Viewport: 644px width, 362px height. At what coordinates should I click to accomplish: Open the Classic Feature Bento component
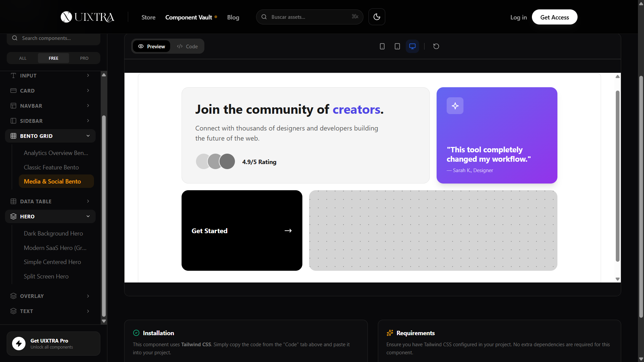(51, 167)
